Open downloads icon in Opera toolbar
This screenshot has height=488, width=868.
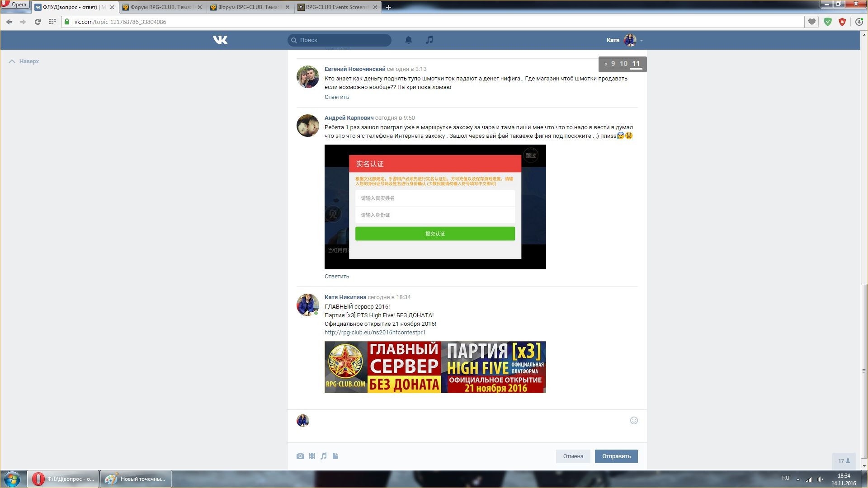[859, 22]
